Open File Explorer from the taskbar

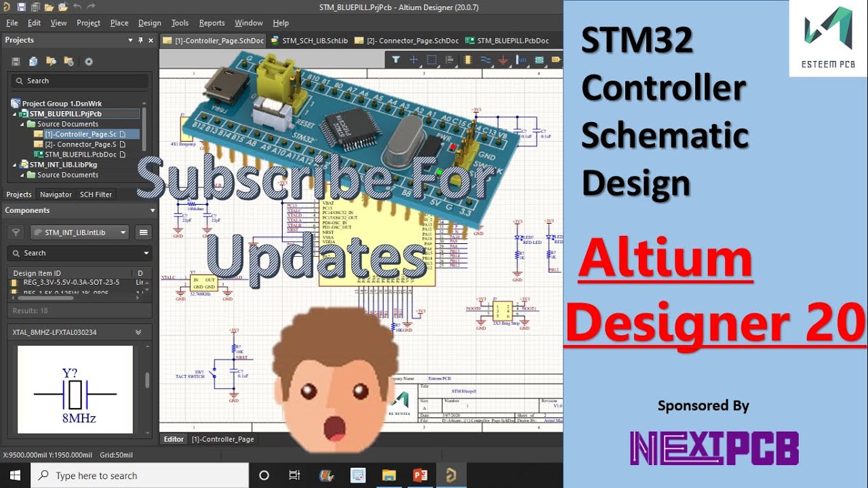coord(389,475)
